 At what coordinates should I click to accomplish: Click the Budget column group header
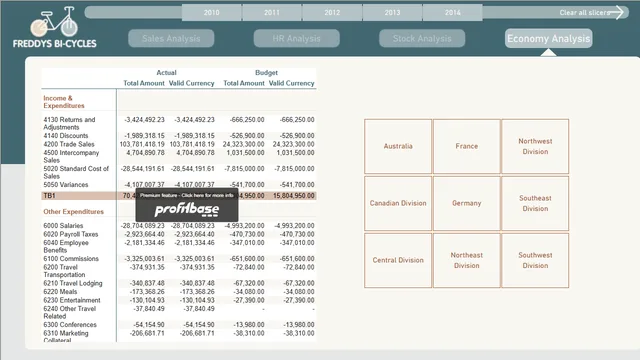tap(266, 73)
